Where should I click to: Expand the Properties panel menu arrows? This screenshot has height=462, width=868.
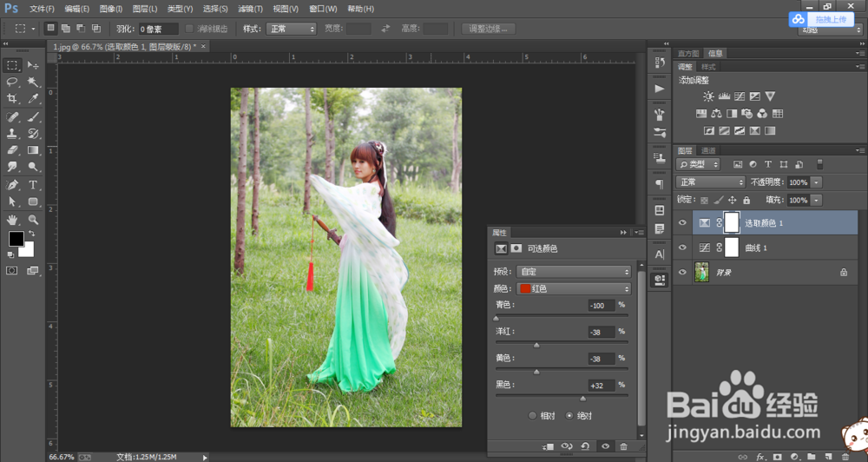click(623, 233)
